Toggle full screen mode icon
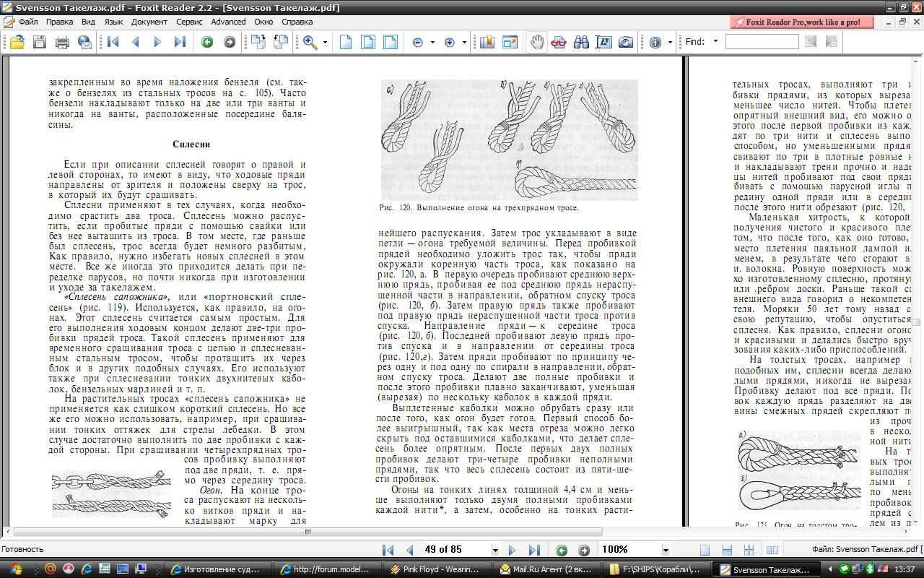This screenshot has height=578, width=924. [x=510, y=43]
